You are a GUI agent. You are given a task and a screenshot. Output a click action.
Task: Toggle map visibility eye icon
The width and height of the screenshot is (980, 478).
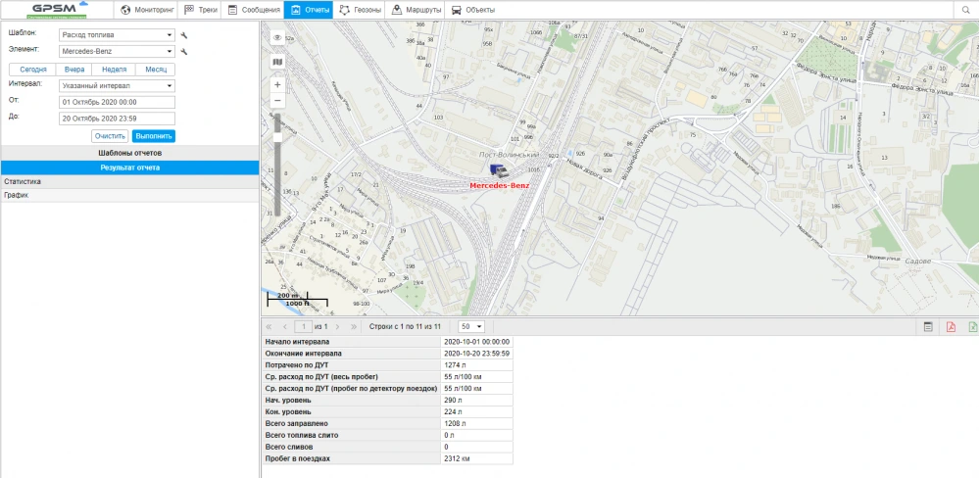click(x=277, y=37)
